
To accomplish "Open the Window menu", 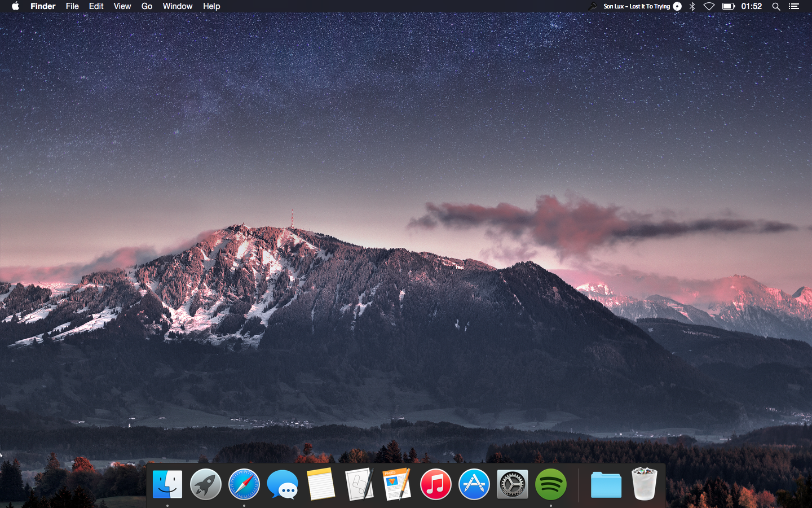I will click(178, 6).
